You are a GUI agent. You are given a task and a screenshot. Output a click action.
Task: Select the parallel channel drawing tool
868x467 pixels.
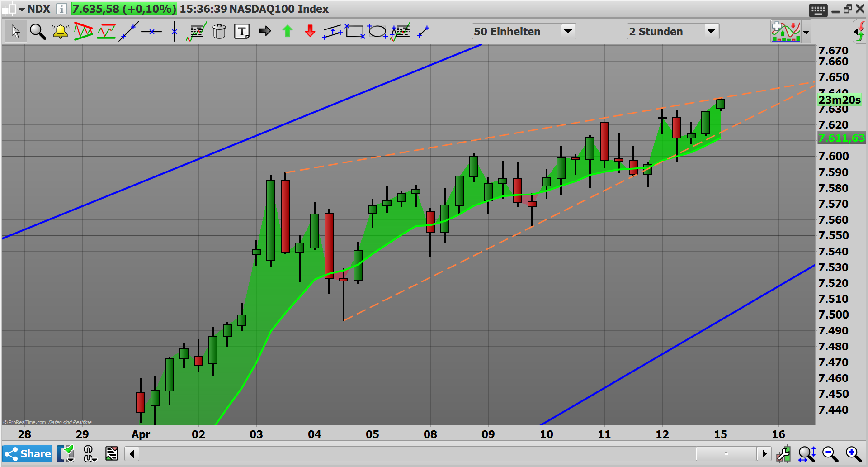332,32
